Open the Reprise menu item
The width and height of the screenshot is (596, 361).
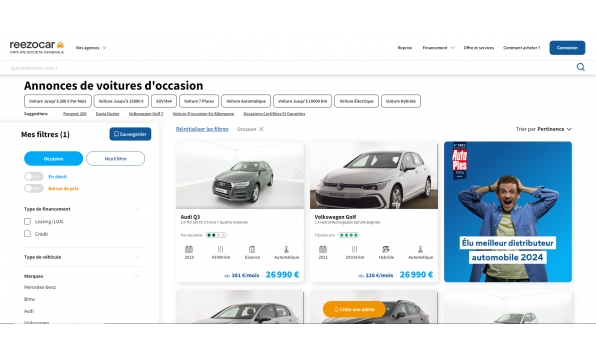(404, 48)
